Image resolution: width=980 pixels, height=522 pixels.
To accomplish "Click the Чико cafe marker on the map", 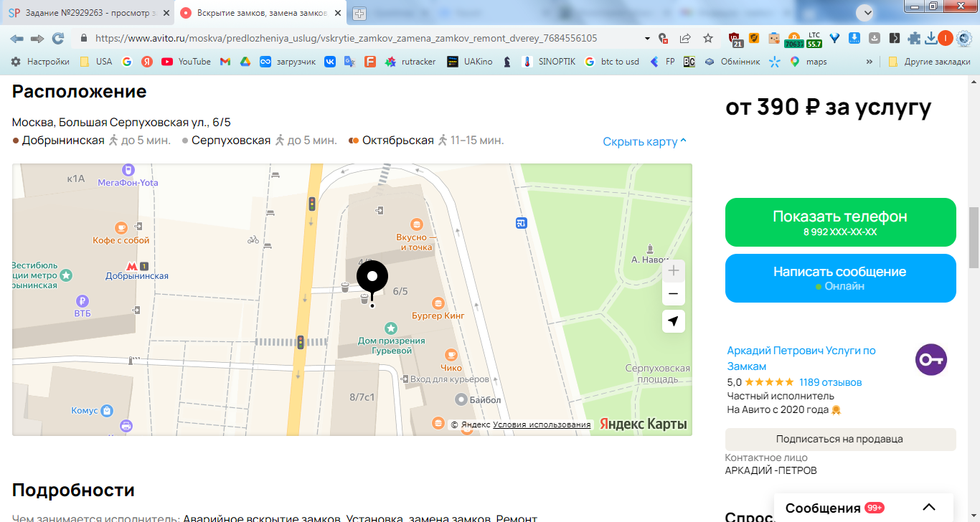I will click(451, 354).
